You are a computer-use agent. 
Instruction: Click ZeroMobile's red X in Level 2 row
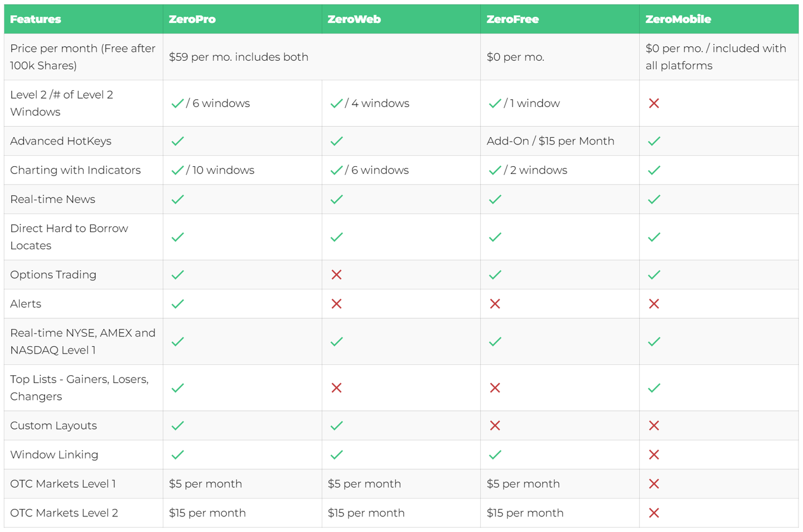[x=654, y=103]
